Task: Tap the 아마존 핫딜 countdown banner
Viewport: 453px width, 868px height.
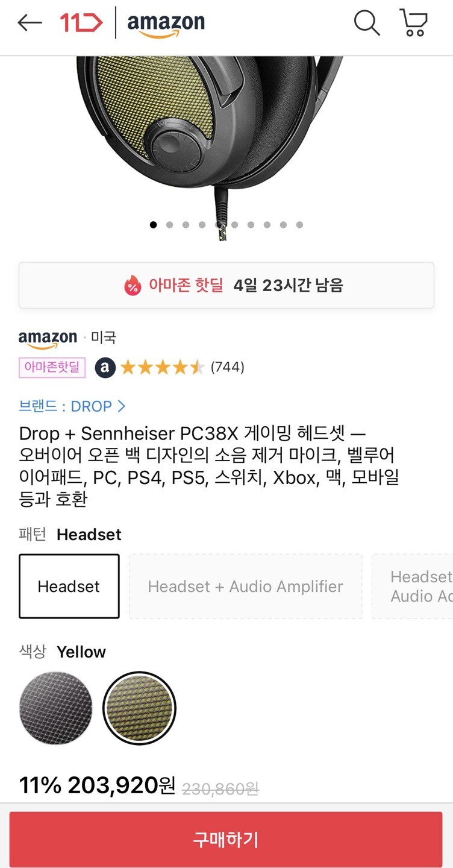Action: pos(226,286)
